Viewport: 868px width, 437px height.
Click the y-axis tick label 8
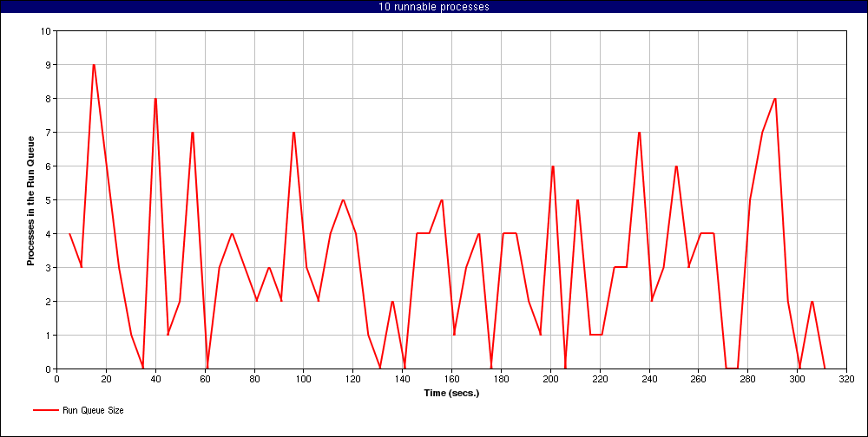pyautogui.click(x=48, y=99)
